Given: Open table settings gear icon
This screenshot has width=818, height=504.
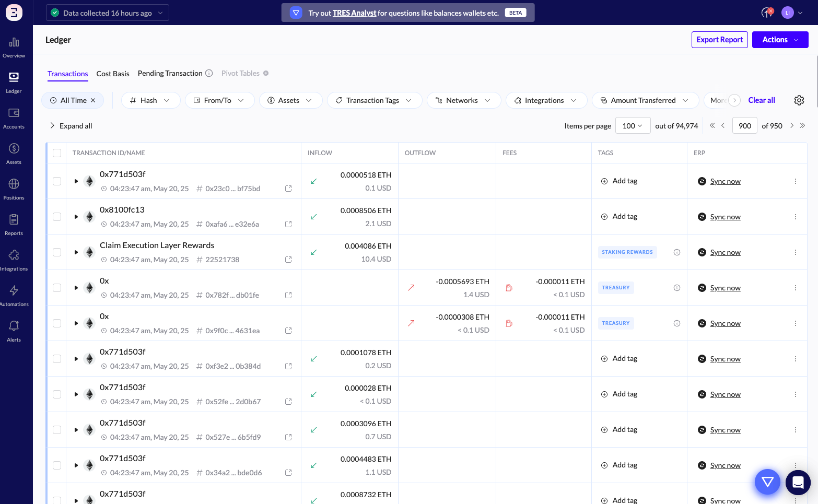Looking at the screenshot, I should (799, 100).
